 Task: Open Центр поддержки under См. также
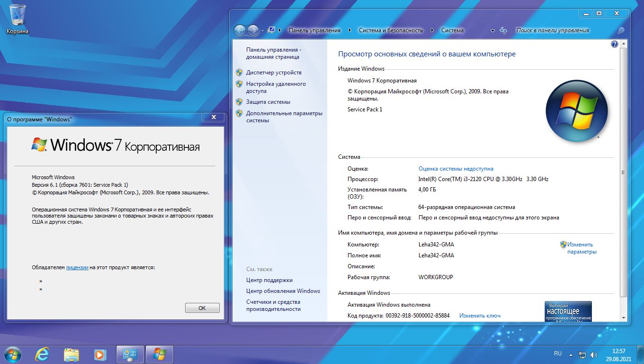tap(269, 280)
